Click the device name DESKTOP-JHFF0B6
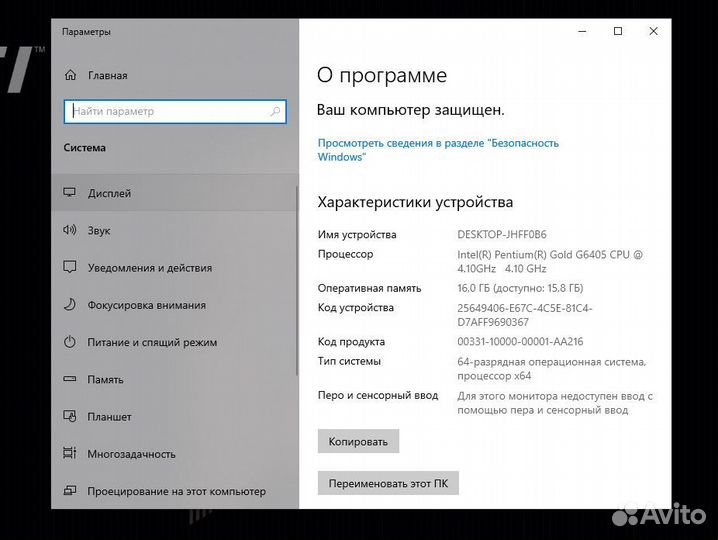This screenshot has height=540, width=718. pyautogui.click(x=502, y=235)
